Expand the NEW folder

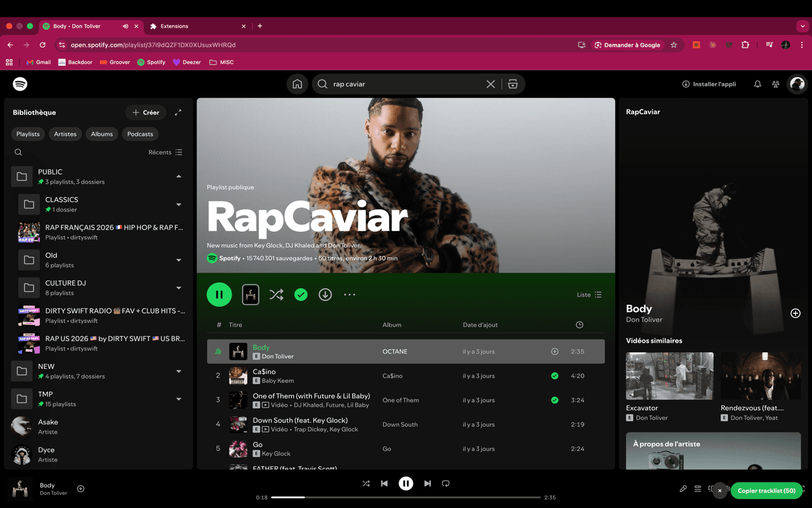(x=178, y=371)
